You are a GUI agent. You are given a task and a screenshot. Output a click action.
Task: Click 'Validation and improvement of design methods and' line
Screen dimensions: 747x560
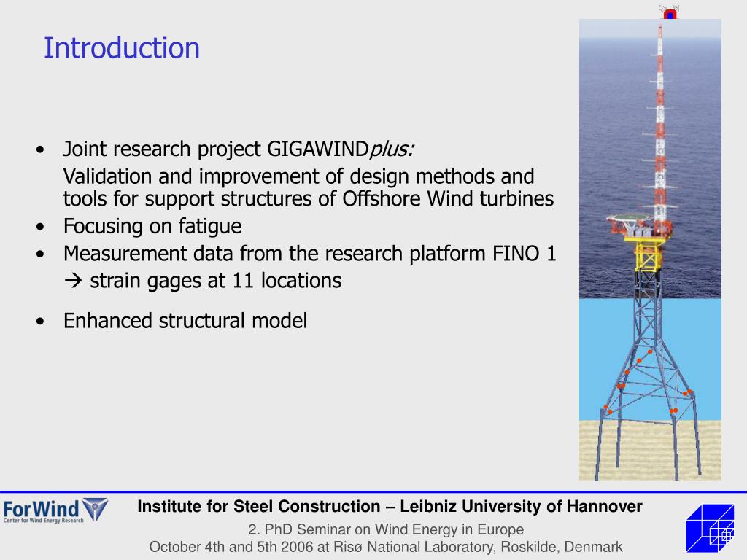pos(298,176)
